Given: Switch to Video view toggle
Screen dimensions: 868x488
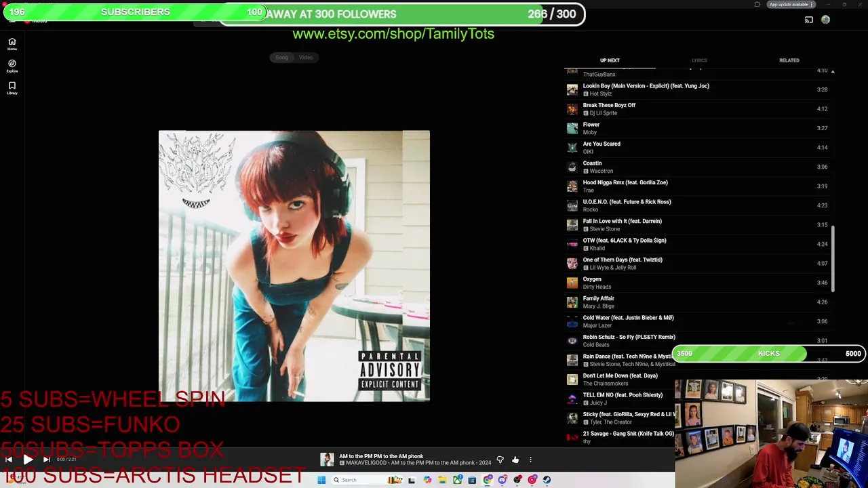Looking at the screenshot, I should [306, 58].
